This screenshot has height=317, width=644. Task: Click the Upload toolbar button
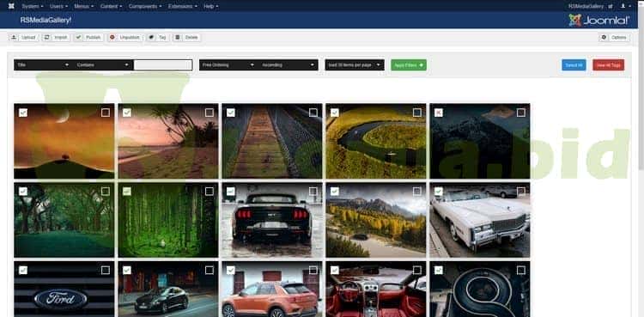click(24, 38)
